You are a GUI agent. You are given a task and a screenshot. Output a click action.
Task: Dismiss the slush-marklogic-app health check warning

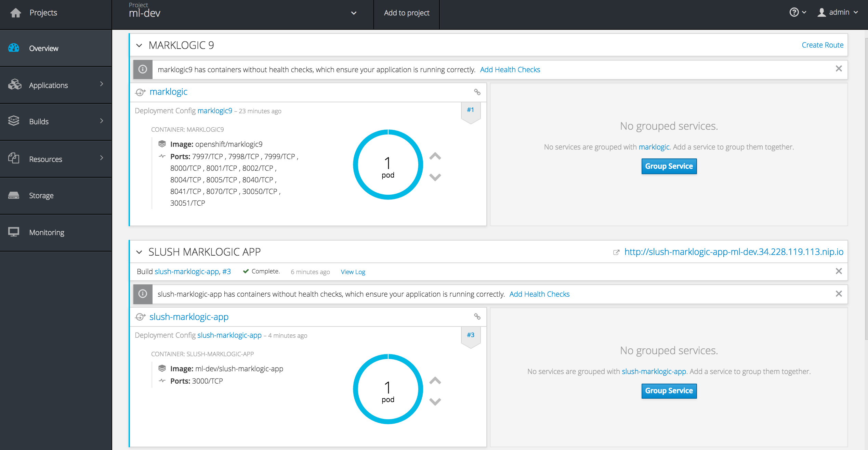pyautogui.click(x=839, y=294)
